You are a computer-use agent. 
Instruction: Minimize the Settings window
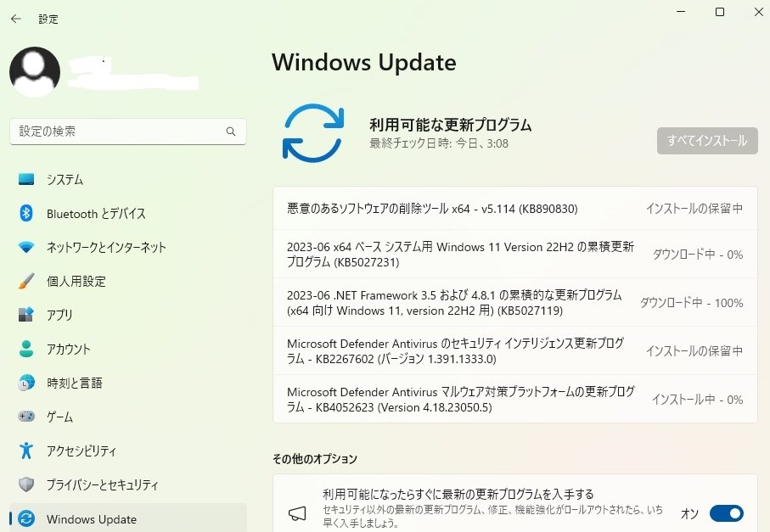[681, 12]
